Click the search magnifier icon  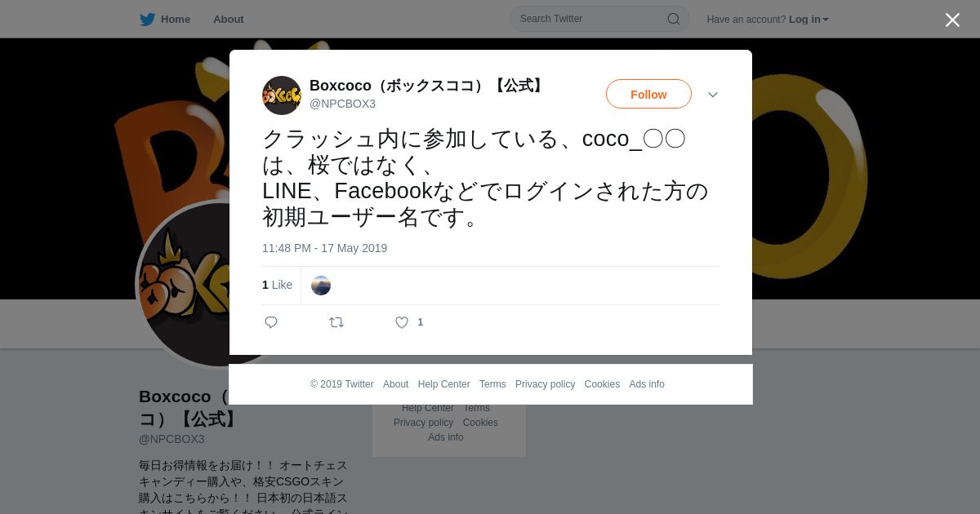tap(674, 19)
